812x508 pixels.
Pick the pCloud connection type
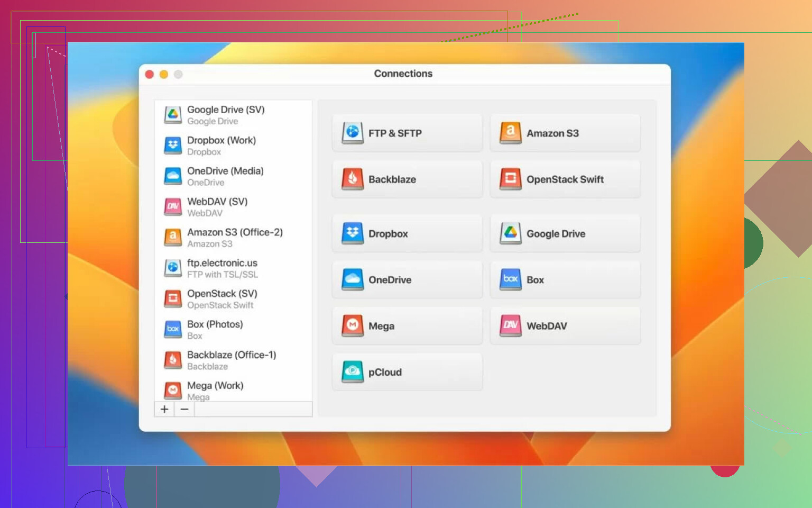point(407,371)
